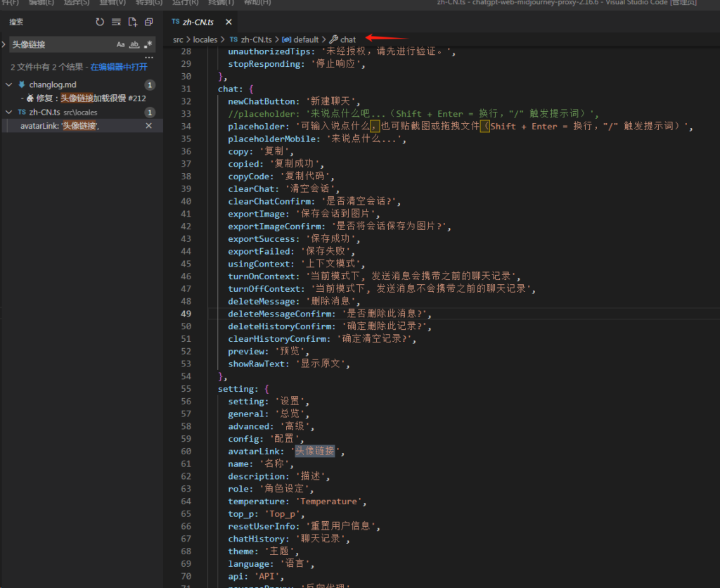Enable regular expression search
Viewport: 720px width, 588px height.
click(148, 45)
